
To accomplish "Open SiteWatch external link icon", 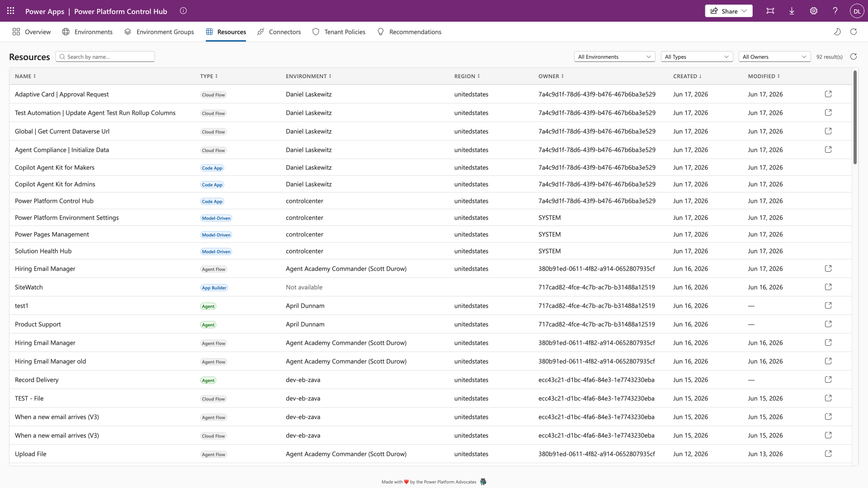I will pos(828,287).
